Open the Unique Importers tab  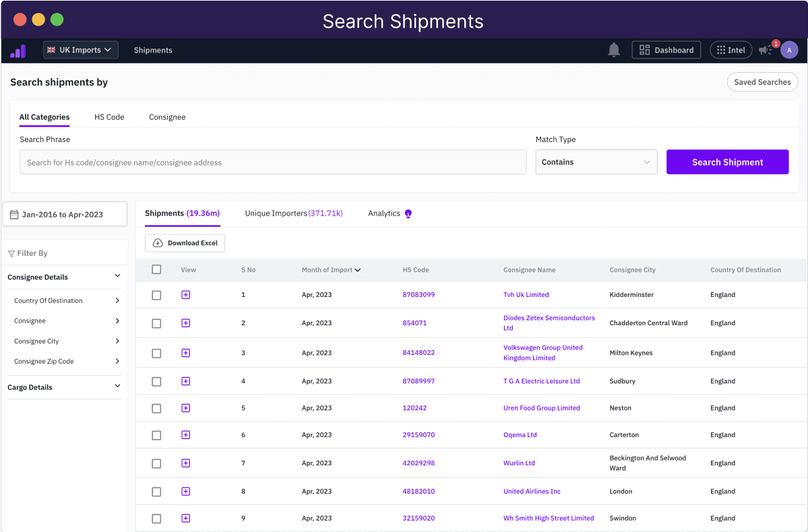tap(294, 213)
